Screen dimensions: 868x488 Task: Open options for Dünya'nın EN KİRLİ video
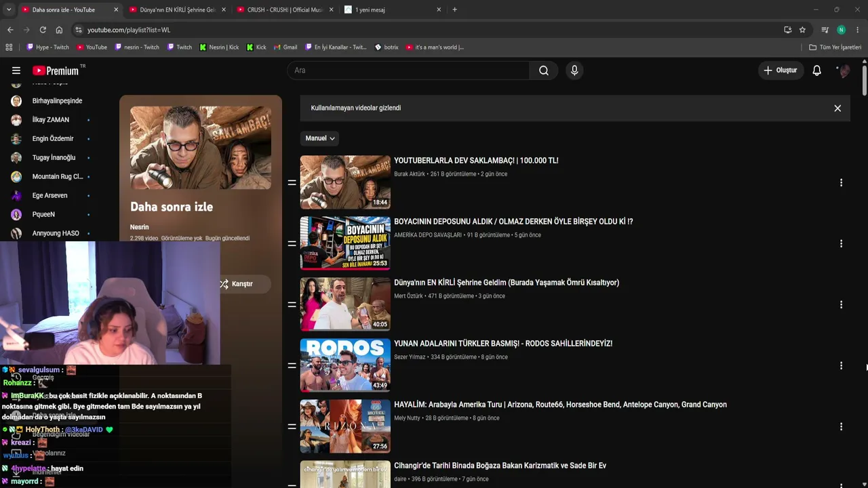tap(841, 305)
